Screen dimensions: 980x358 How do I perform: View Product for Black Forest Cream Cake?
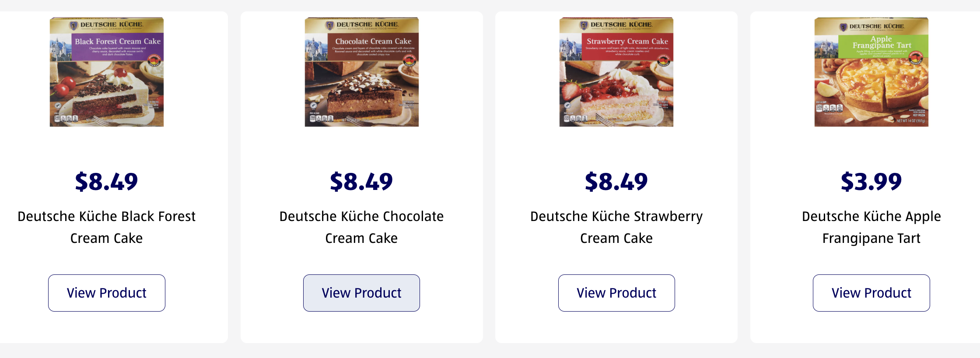click(x=107, y=293)
